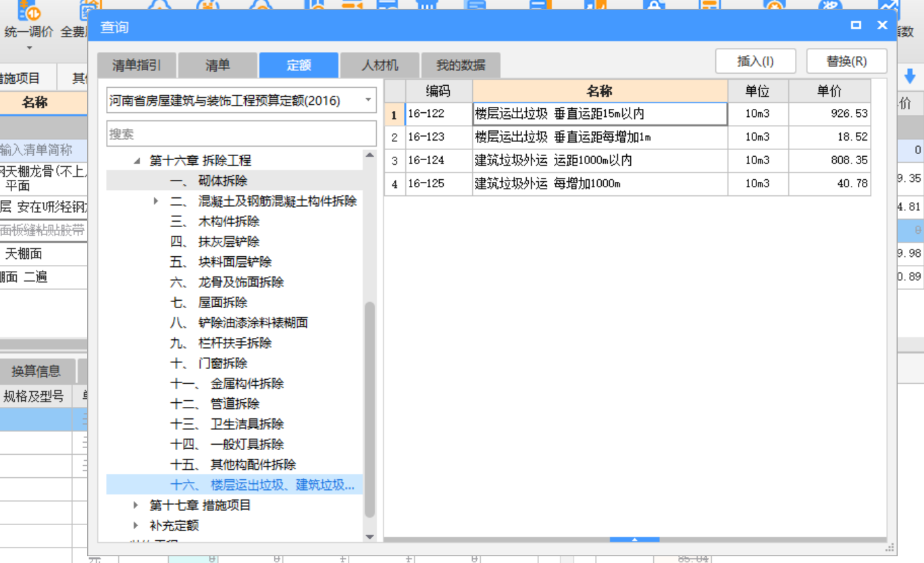
Task: Select 六、龙骨及饰面拆除 in the tree
Action: click(x=227, y=282)
